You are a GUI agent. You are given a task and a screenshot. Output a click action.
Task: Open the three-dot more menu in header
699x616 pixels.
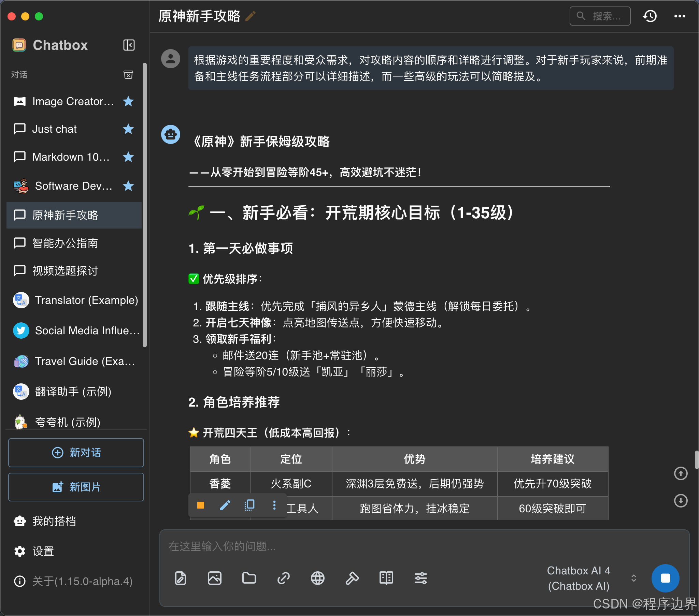(x=680, y=16)
